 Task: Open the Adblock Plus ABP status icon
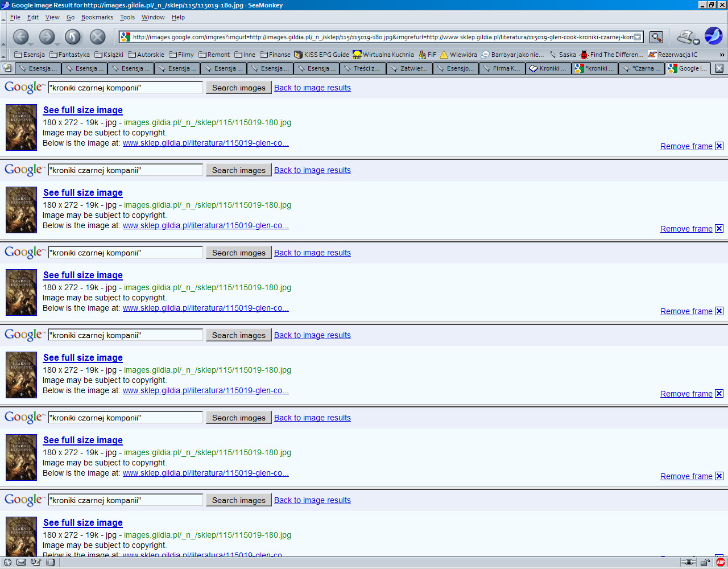click(x=721, y=562)
